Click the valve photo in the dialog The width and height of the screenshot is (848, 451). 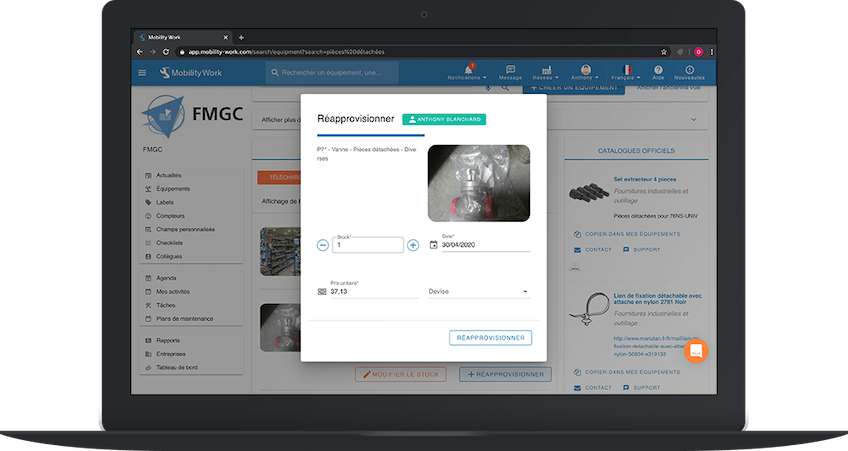click(479, 183)
